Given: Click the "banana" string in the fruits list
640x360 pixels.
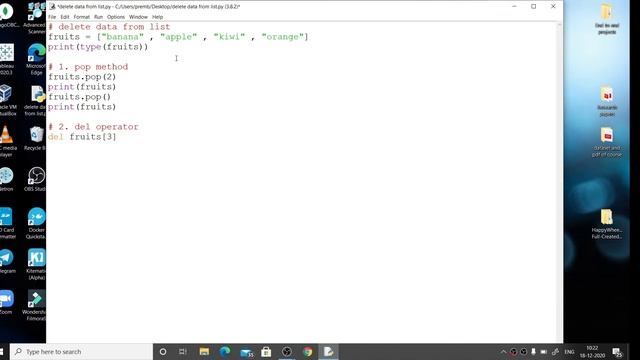Looking at the screenshot, I should tap(122, 37).
